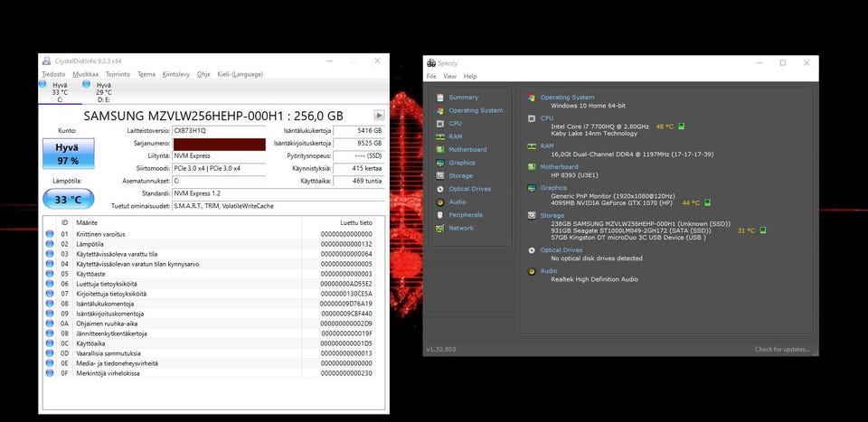The width and height of the screenshot is (868, 422).
Task: Click the GPU 44 °C temperature indicator icon
Action: point(708,203)
